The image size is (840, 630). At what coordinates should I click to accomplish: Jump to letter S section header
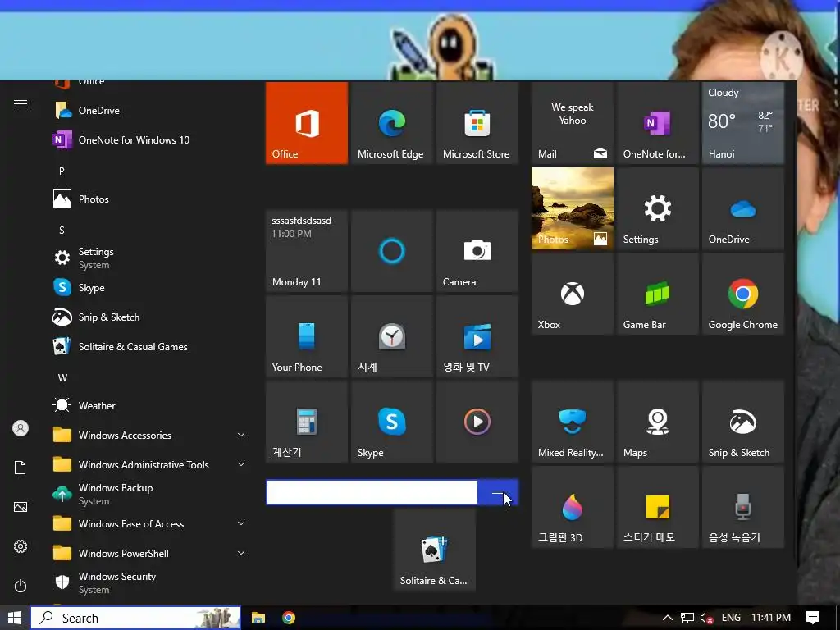[x=62, y=230]
